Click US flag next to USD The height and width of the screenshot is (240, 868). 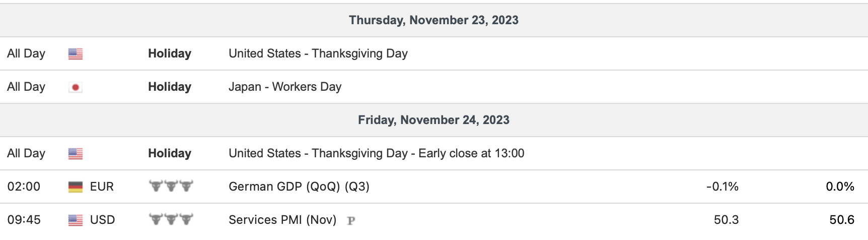coord(75,220)
